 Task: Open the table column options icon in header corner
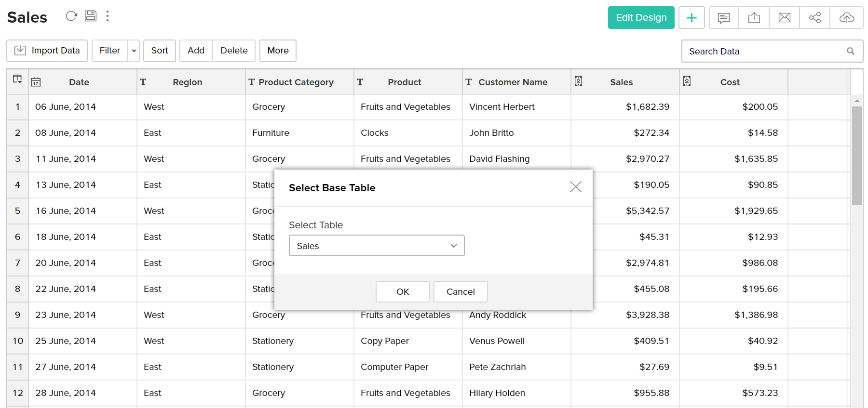click(17, 79)
